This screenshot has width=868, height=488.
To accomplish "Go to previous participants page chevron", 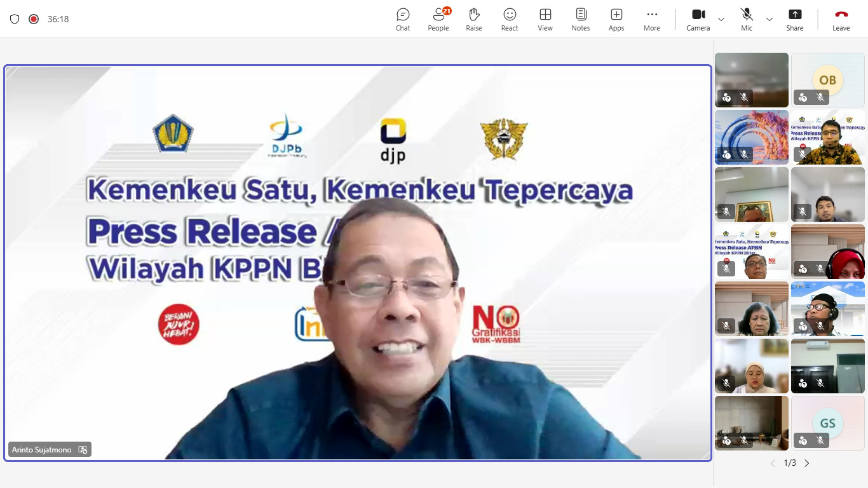I will pos(773,463).
